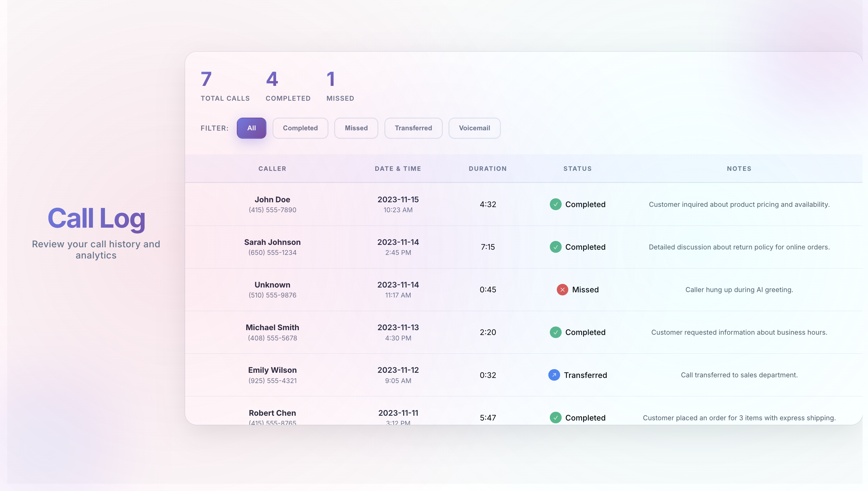
Task: Show only Transferred calls
Action: (413, 128)
